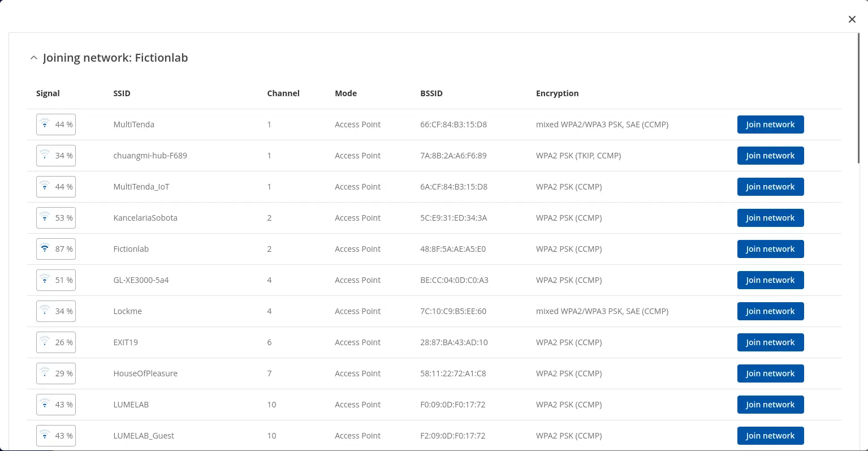
Task: Join the Fictionlab network
Action: tap(770, 249)
